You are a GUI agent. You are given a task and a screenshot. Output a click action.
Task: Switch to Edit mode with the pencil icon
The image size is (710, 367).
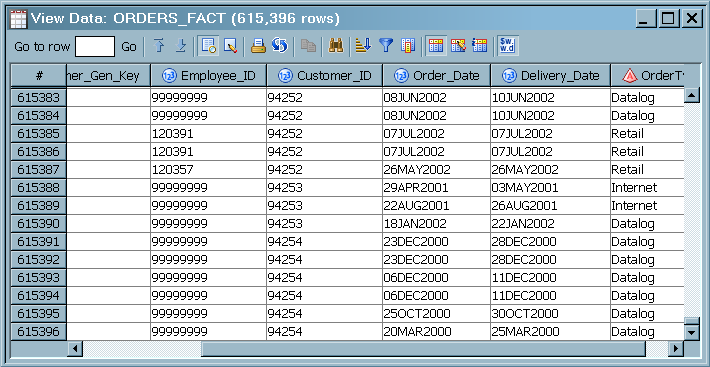pyautogui.click(x=230, y=46)
